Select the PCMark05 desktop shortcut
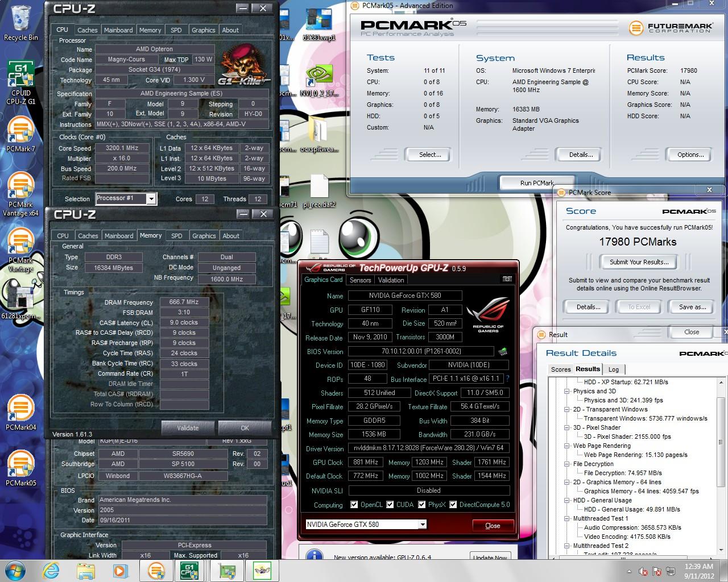 [20, 467]
